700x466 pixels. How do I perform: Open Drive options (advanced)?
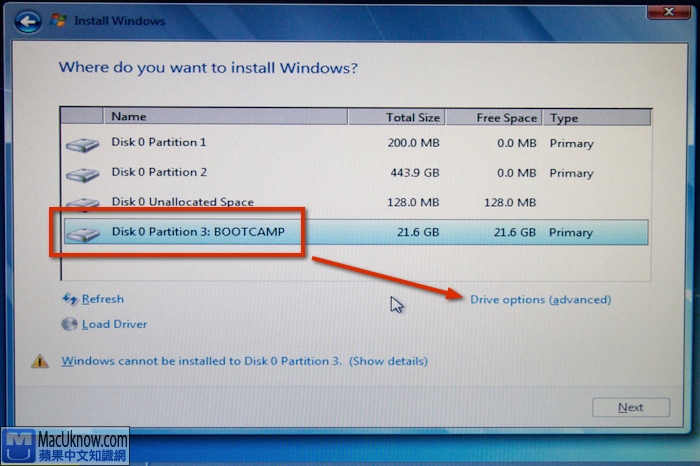tap(540, 300)
